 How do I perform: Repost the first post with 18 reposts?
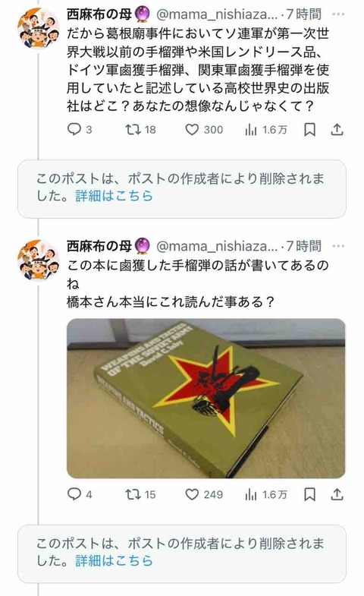coord(141,130)
